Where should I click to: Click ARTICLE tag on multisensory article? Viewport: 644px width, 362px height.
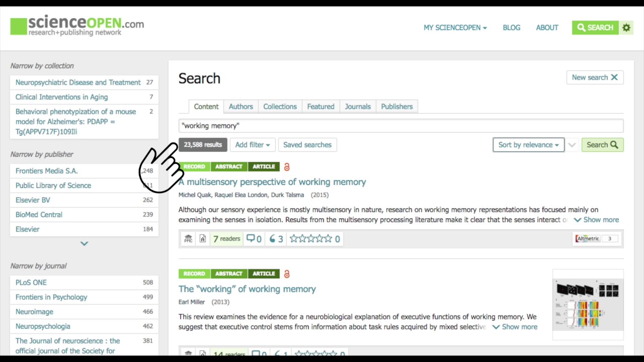(x=264, y=166)
